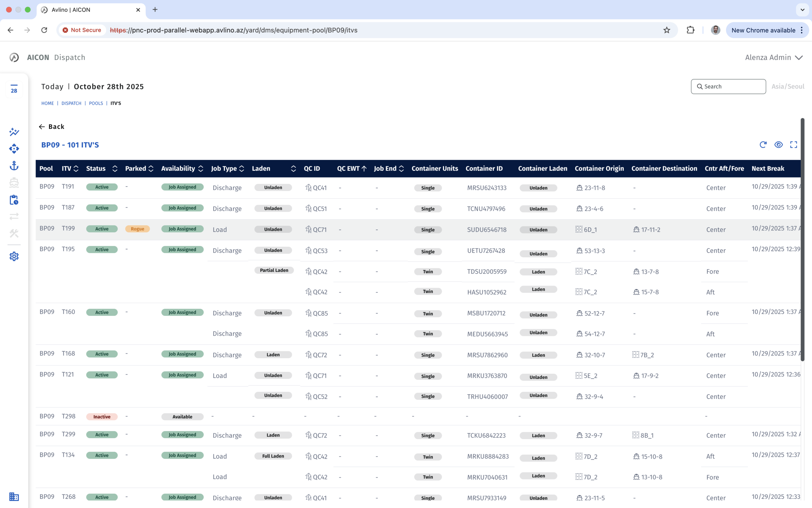Click the Inactive status badge on T298
This screenshot has width=812, height=508.
[x=102, y=417]
